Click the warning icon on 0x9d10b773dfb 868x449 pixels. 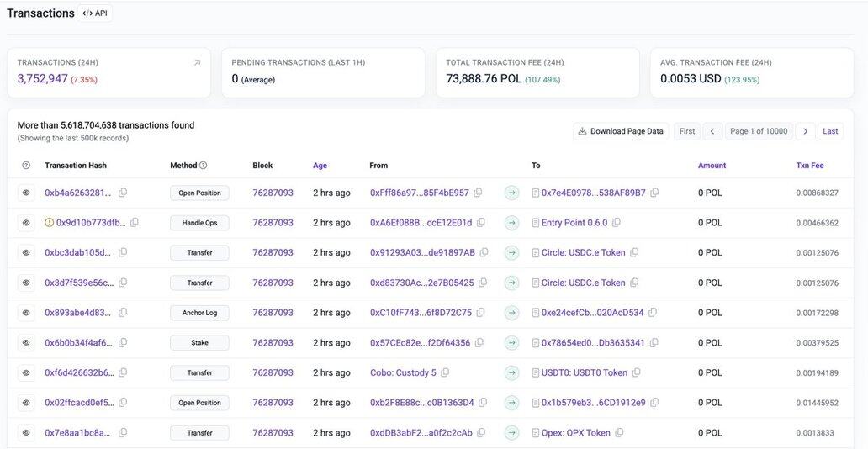coord(50,223)
